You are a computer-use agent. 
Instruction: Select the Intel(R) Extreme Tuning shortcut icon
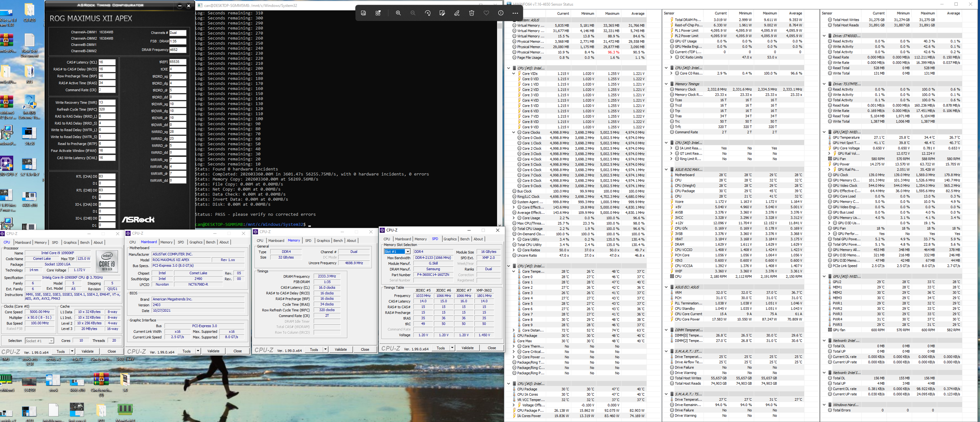29,108
